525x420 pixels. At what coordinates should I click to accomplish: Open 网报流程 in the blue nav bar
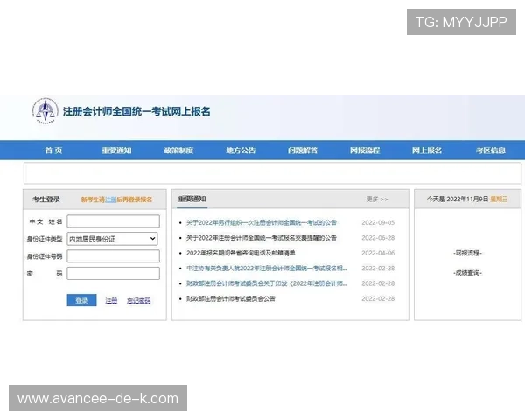(x=365, y=150)
